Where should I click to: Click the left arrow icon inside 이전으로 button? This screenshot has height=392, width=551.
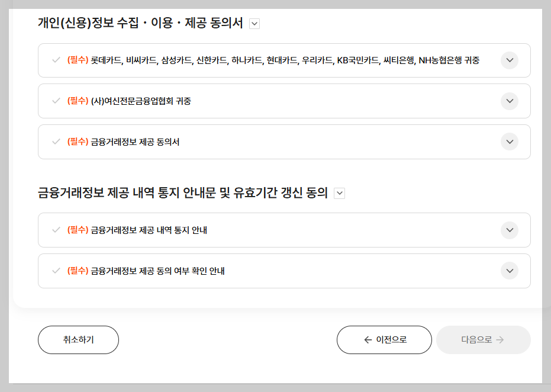[366, 339]
